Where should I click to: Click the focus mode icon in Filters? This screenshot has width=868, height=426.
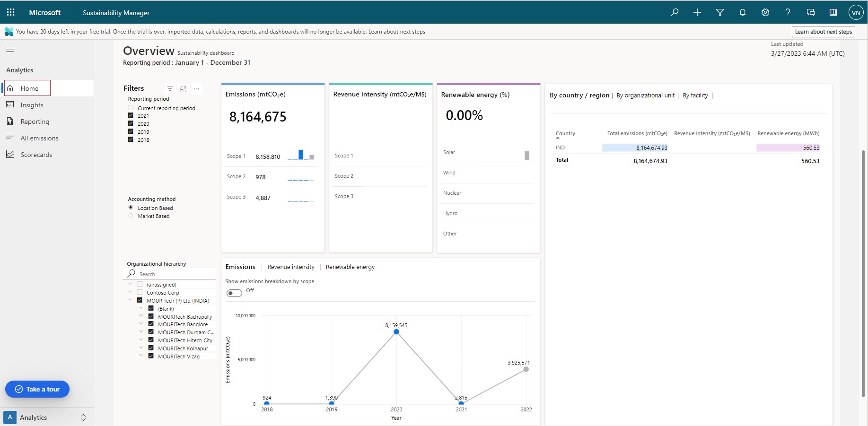184,89
